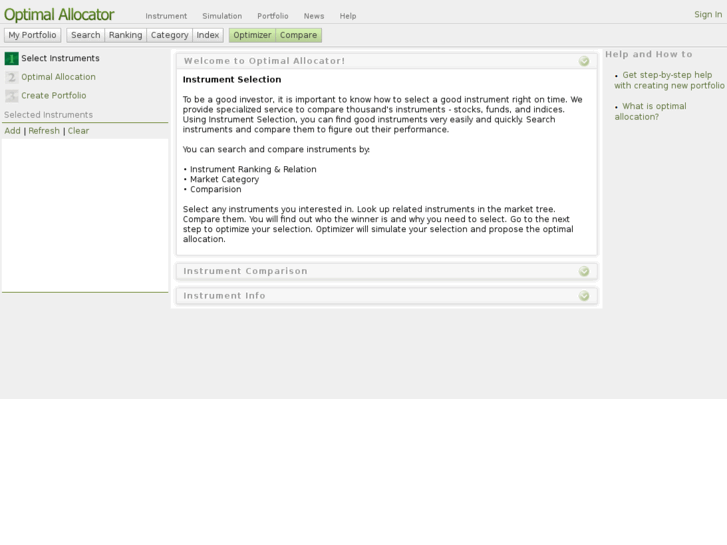This screenshot has width=727, height=545.
Task: Click the Ranking toolbar button
Action: click(x=126, y=35)
